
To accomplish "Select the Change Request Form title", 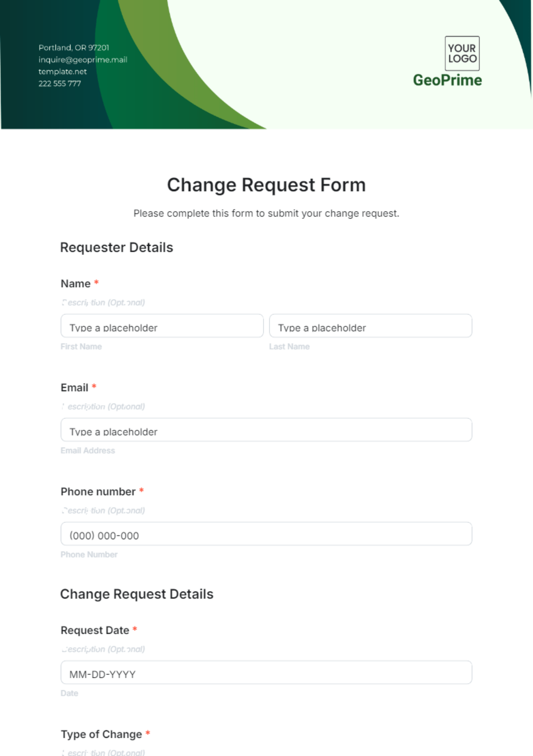I will pyautogui.click(x=266, y=185).
